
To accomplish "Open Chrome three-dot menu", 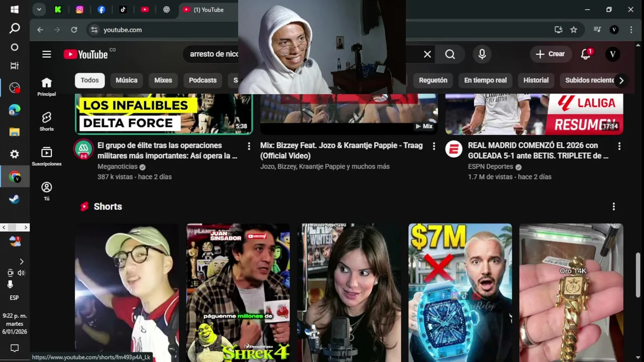I will click(631, 30).
